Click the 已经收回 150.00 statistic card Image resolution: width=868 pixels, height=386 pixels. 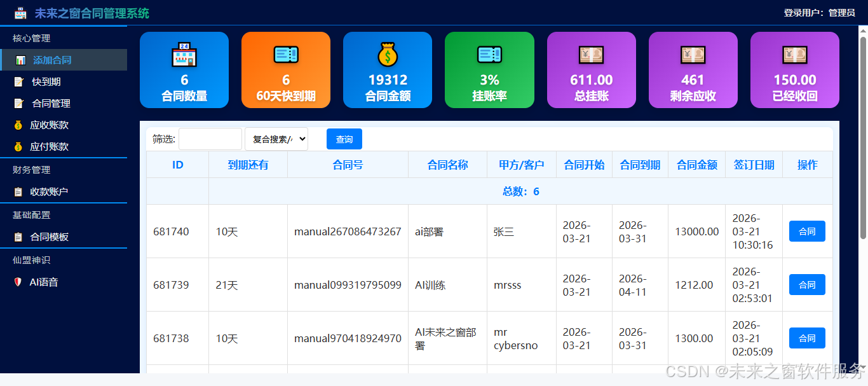click(x=795, y=70)
